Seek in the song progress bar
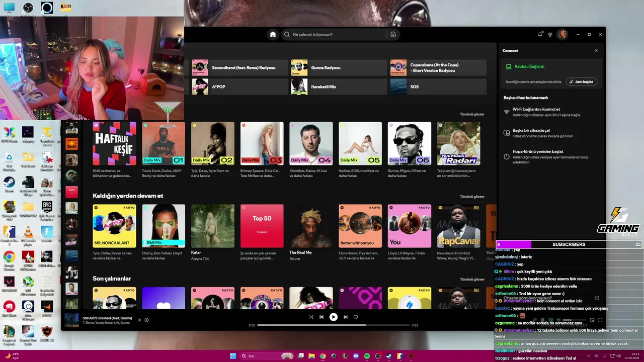The image size is (644, 362). pos(333,325)
